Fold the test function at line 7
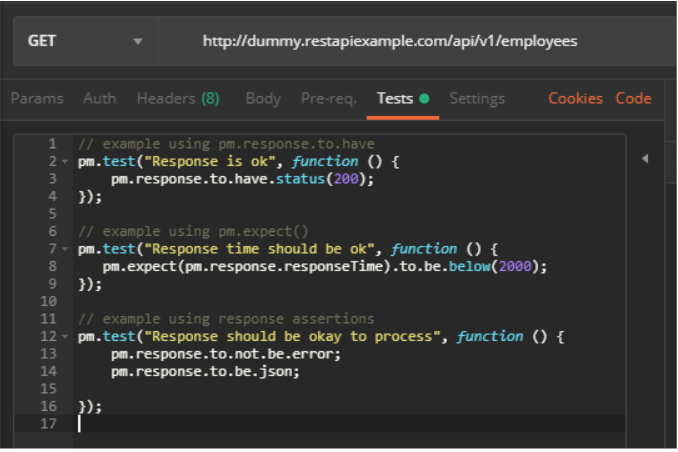The height and width of the screenshot is (452, 678). point(65,249)
